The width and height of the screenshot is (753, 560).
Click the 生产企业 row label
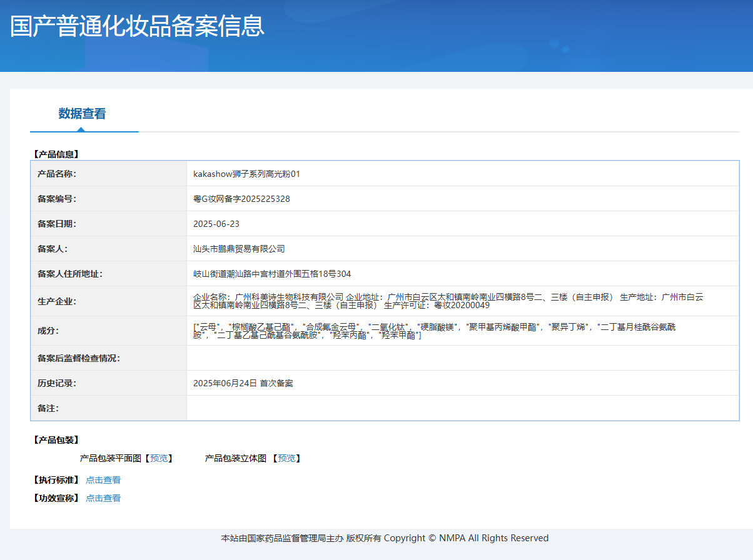(x=57, y=301)
